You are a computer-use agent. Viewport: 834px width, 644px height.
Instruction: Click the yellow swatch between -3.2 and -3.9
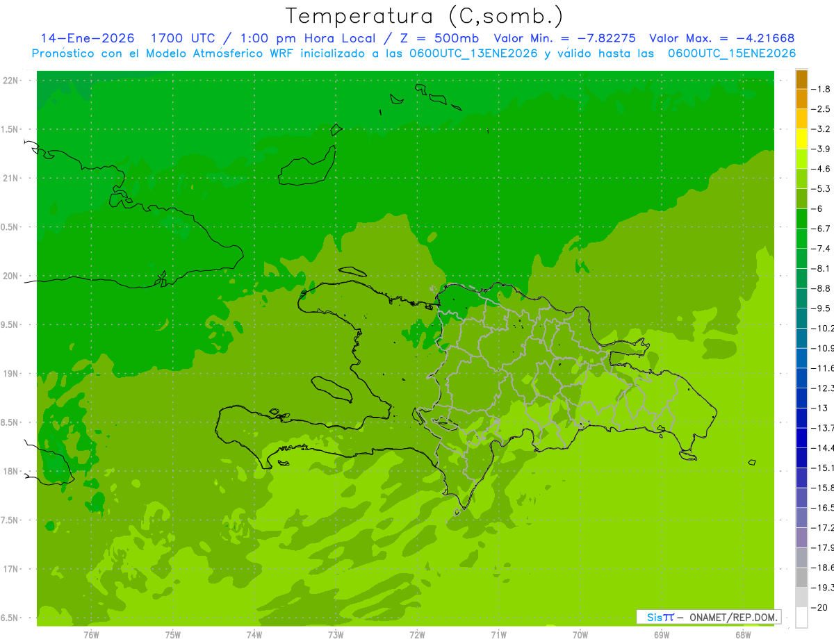click(801, 139)
